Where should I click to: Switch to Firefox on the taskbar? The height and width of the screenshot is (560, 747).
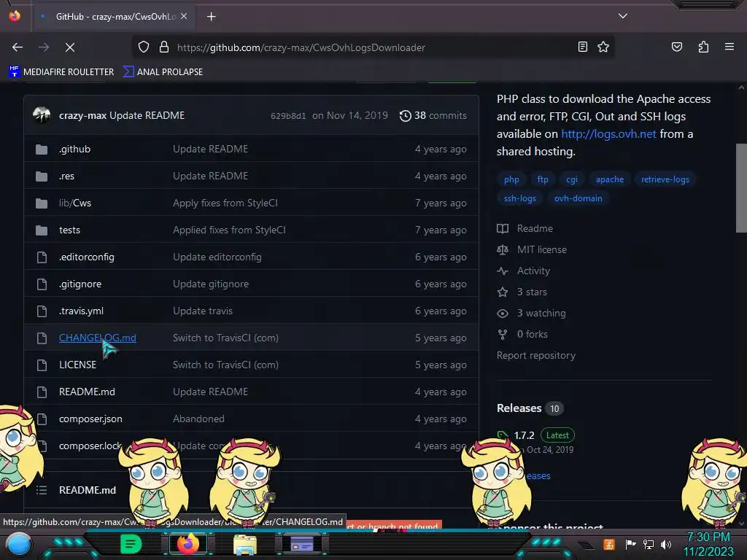[187, 544]
